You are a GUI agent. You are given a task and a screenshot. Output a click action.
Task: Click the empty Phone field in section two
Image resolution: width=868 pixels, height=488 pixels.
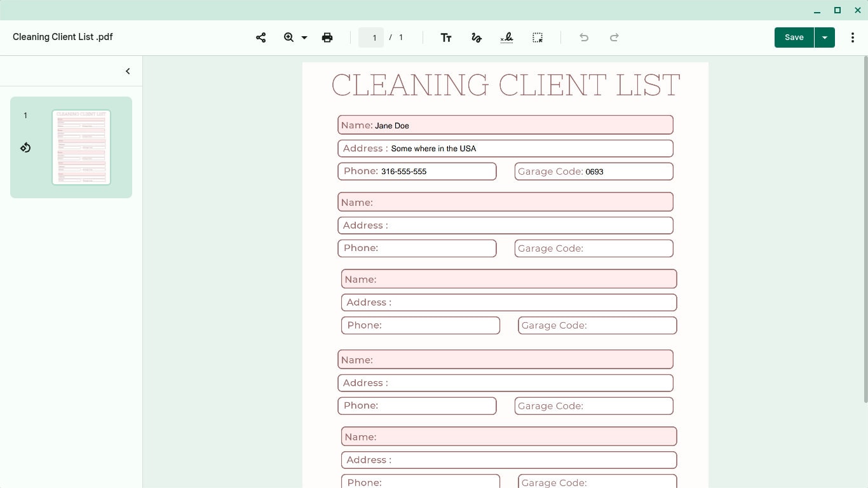tap(417, 248)
